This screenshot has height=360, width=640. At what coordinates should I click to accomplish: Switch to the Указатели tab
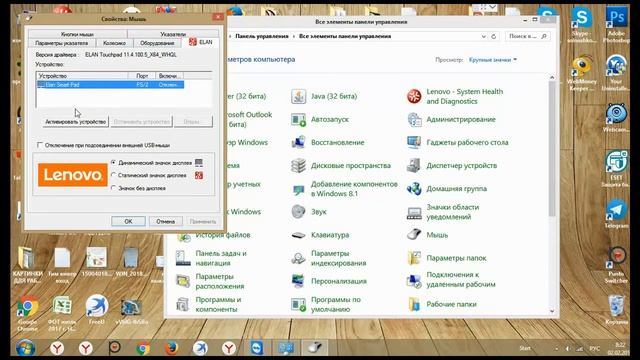pos(173,34)
